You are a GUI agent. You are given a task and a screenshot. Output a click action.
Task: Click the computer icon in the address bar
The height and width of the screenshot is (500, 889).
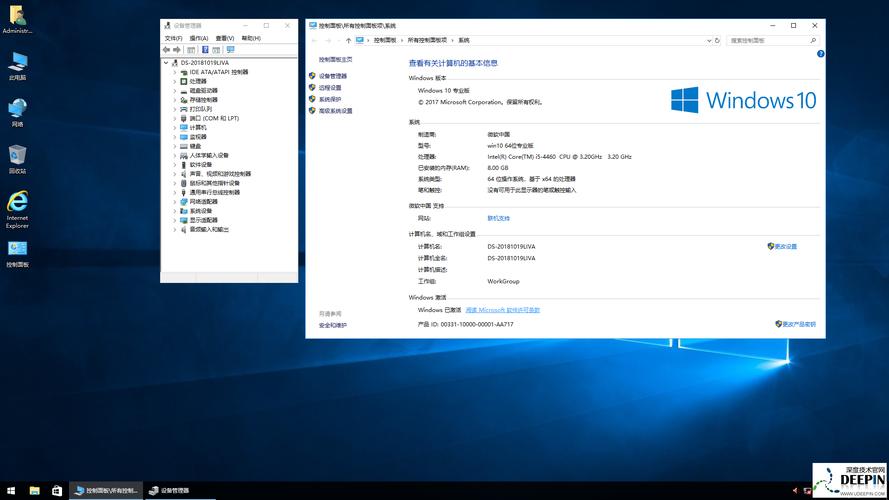click(x=359, y=40)
